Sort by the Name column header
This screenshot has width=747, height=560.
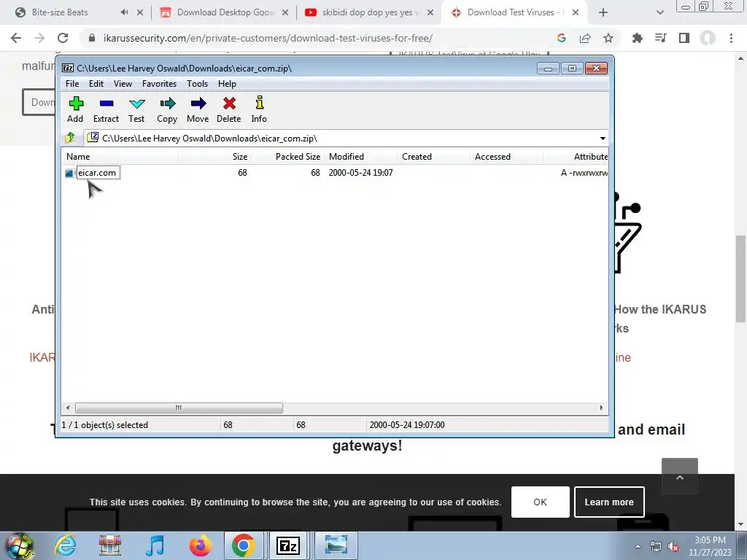(120, 157)
